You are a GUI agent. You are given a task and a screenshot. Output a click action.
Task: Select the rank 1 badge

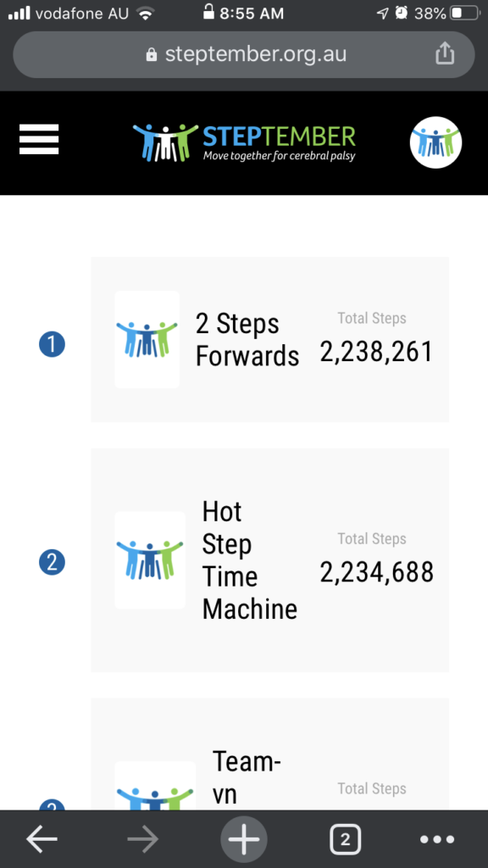52,344
